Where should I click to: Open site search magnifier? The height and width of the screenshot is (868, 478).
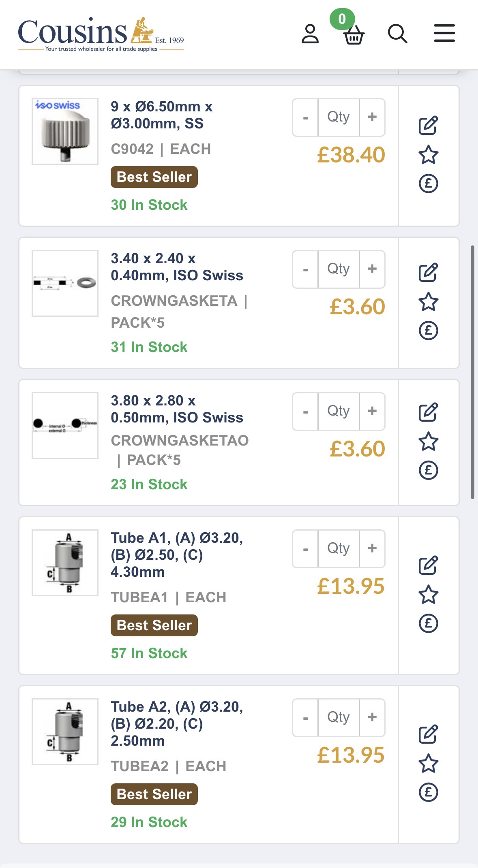pos(397,34)
